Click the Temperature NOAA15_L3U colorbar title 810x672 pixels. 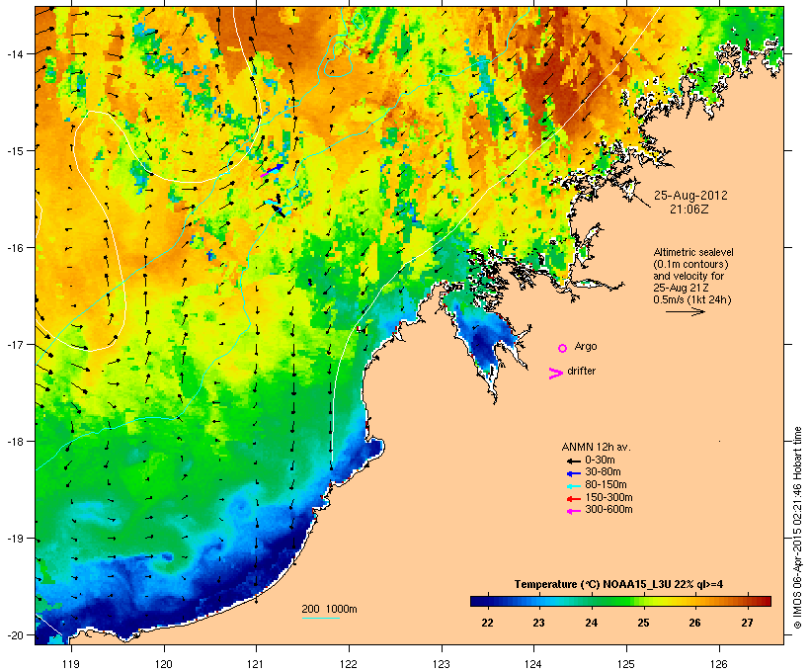618,585
